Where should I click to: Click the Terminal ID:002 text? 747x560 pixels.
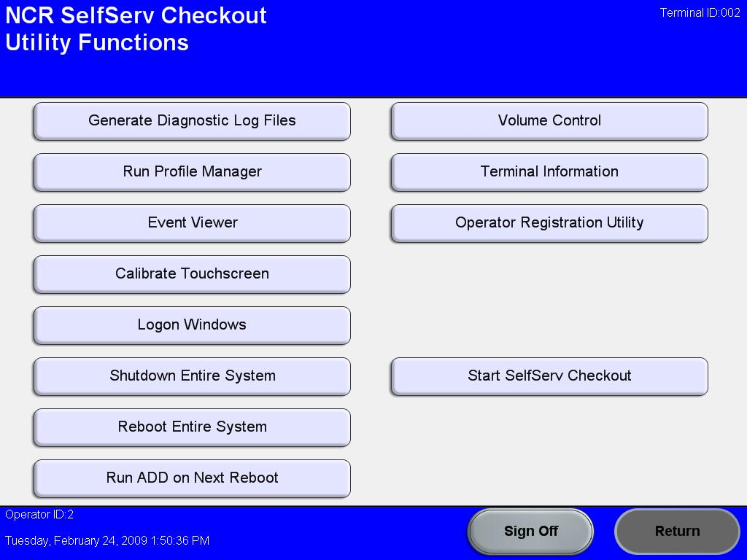700,13
